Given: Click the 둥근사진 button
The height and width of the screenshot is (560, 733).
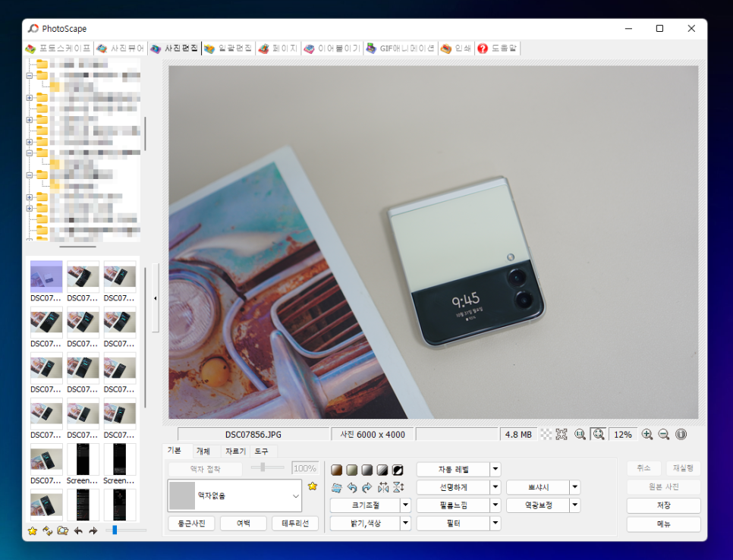Looking at the screenshot, I should pos(191,524).
